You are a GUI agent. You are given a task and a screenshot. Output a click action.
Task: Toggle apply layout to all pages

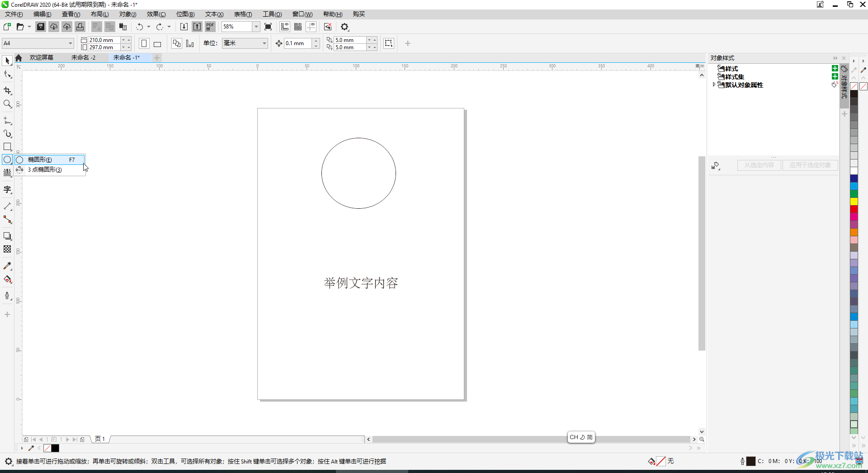click(x=177, y=43)
